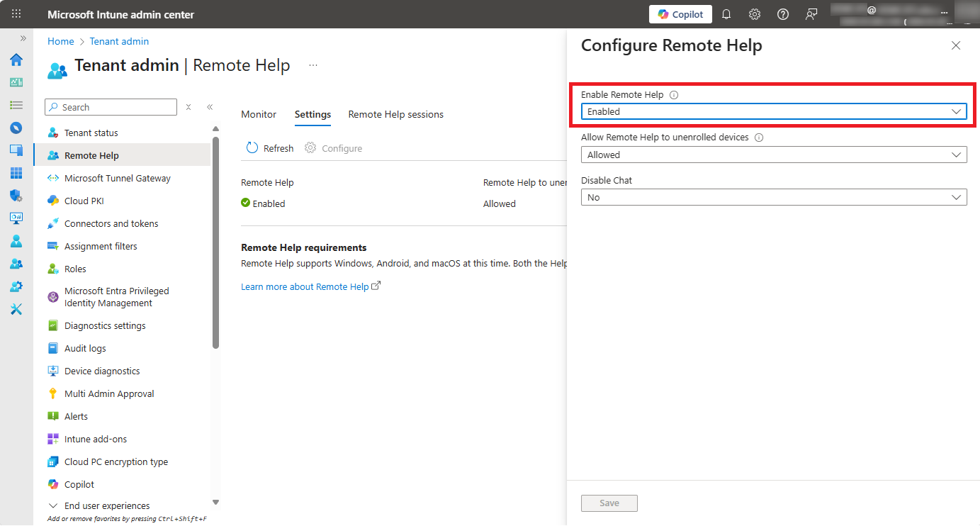Open the Disable Chat dropdown
The width and height of the screenshot is (980, 526).
pyautogui.click(x=774, y=197)
